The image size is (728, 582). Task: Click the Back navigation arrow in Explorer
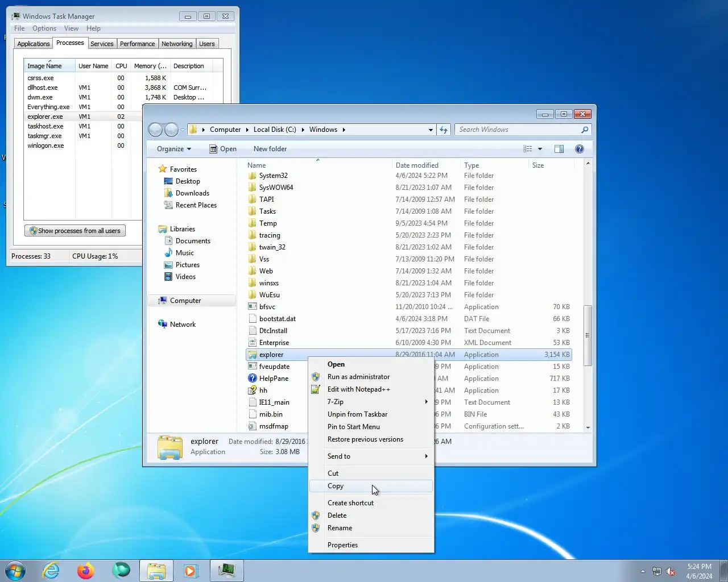click(155, 130)
